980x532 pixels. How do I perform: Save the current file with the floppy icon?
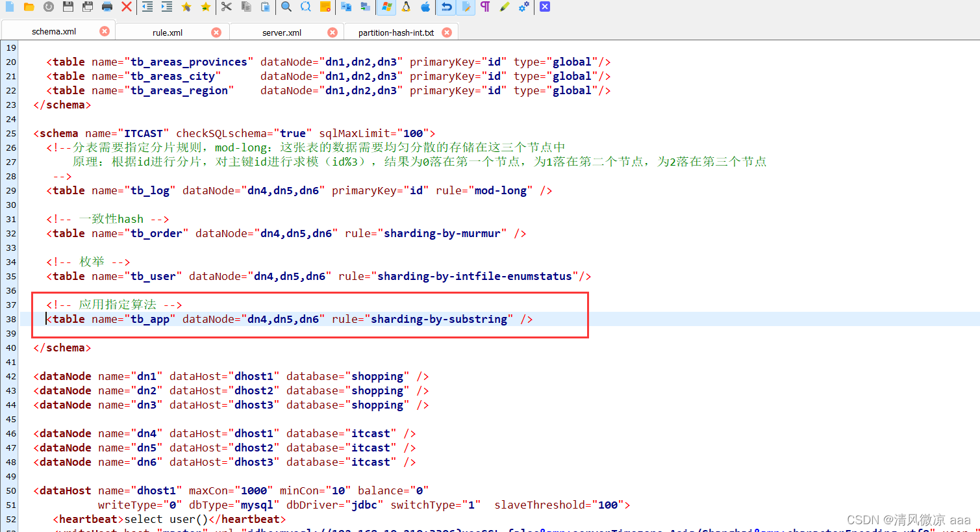tap(68, 6)
